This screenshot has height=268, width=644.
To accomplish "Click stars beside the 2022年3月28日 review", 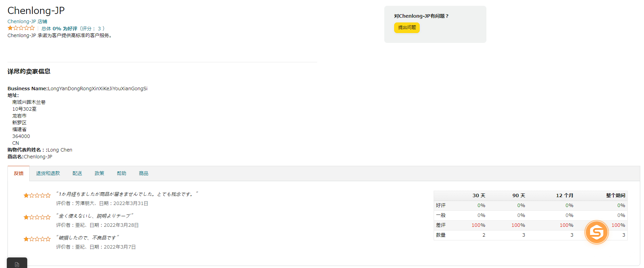I will click(x=37, y=217).
